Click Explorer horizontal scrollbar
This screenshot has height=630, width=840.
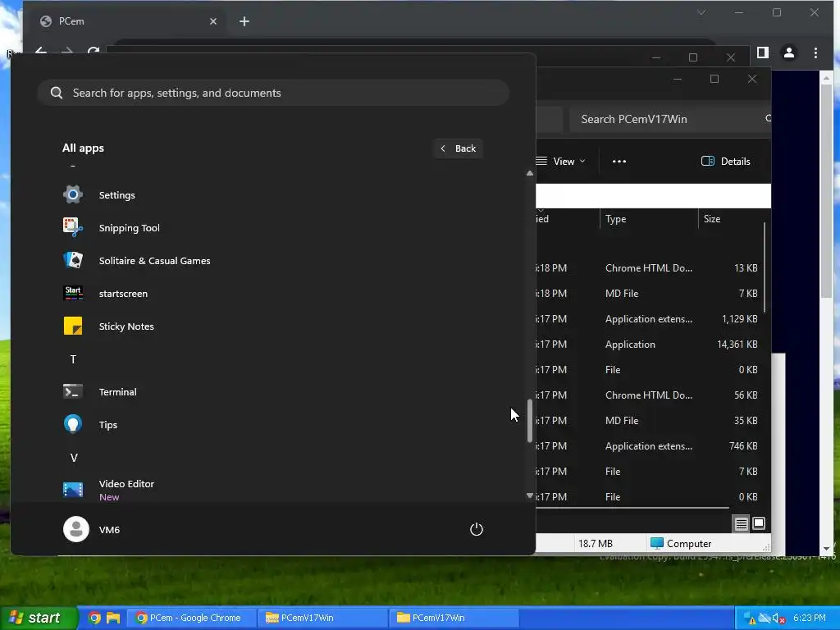pyautogui.click(x=632, y=507)
